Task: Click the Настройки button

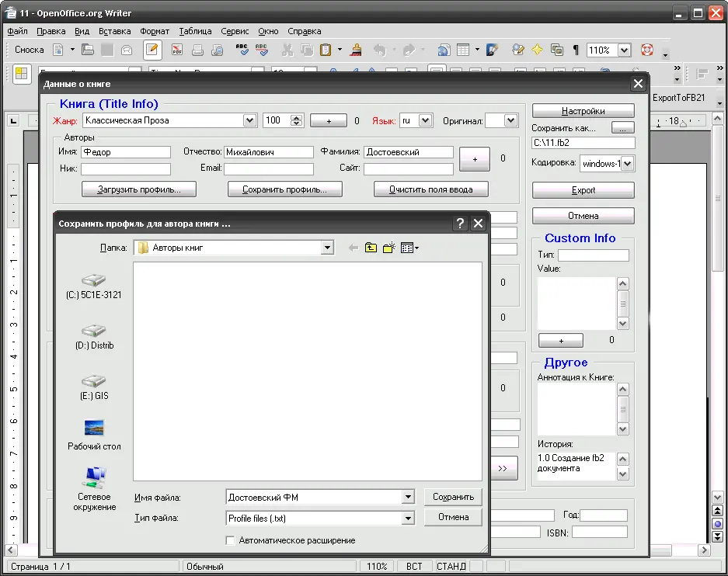Action: coord(583,111)
